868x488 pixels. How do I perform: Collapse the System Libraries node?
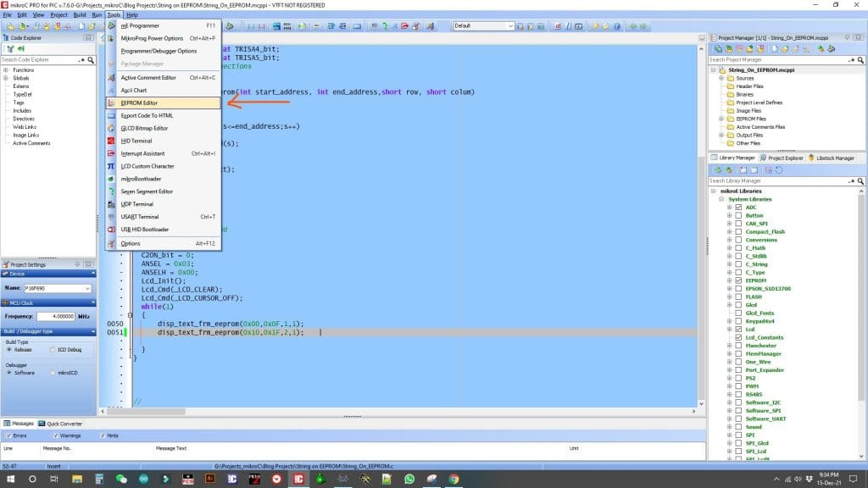tap(721, 199)
